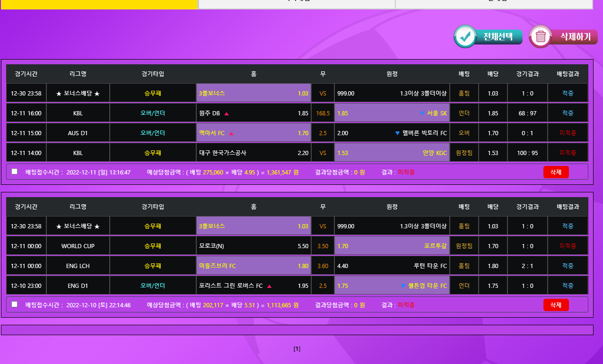Click the red arrow beside 포리스트 그린 로버스 FC
Image resolution: width=603 pixels, height=364 pixels.
coord(269,286)
